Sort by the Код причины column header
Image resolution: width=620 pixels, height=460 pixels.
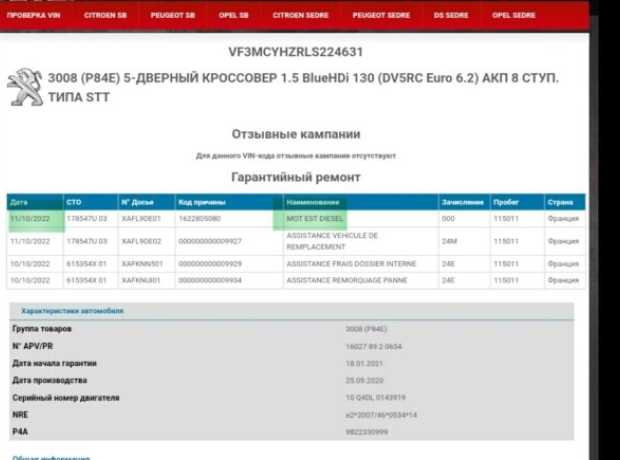[x=229, y=203]
